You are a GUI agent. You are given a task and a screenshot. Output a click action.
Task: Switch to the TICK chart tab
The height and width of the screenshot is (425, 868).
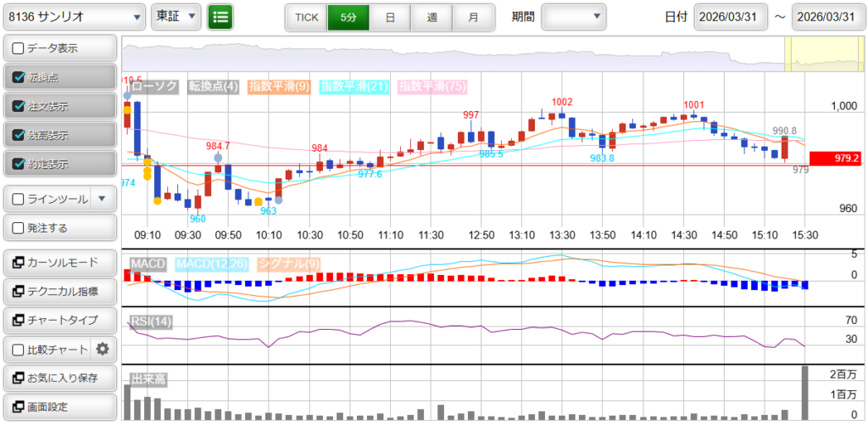pos(306,17)
